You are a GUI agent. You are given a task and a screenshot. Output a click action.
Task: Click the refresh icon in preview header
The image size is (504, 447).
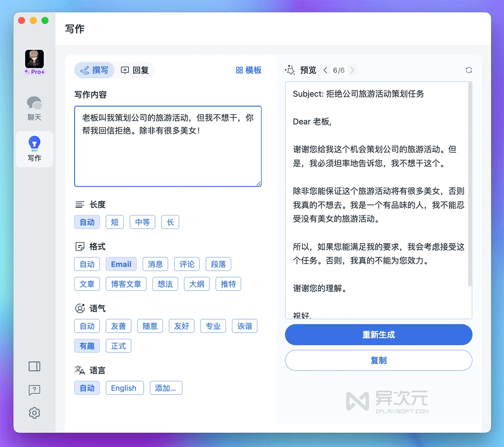469,70
